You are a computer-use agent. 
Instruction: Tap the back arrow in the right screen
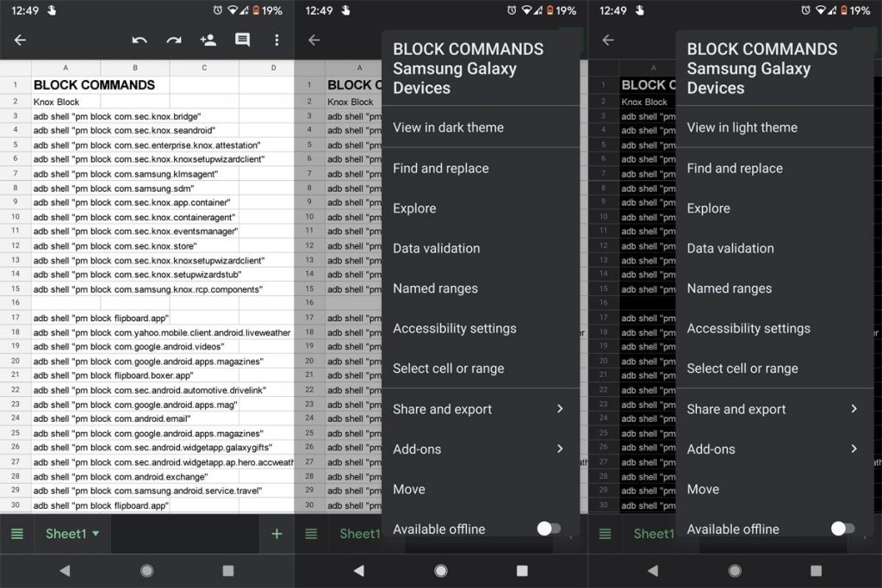coord(608,40)
